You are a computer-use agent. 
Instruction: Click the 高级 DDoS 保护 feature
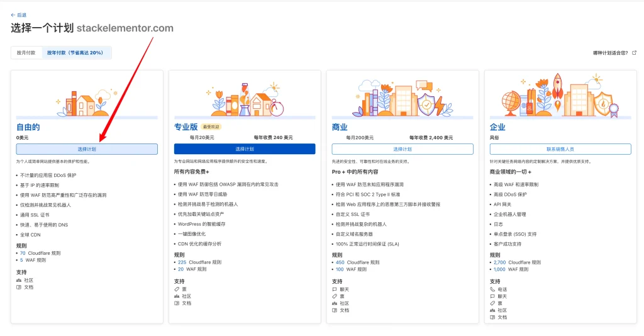point(510,194)
